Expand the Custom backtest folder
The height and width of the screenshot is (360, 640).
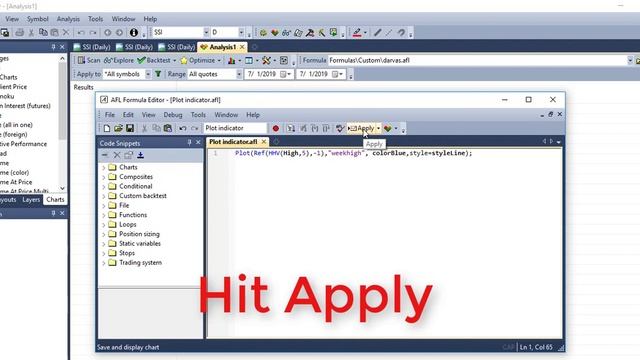click(x=104, y=196)
